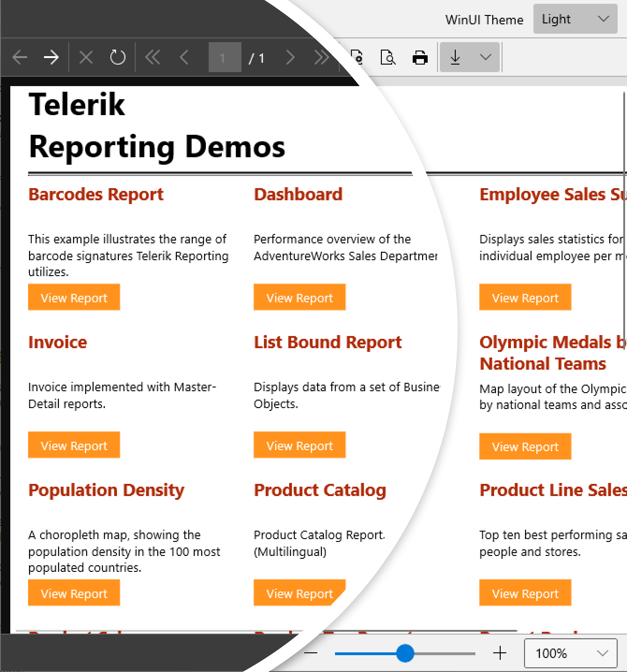Click the Product Line Sales heading

pos(553,490)
